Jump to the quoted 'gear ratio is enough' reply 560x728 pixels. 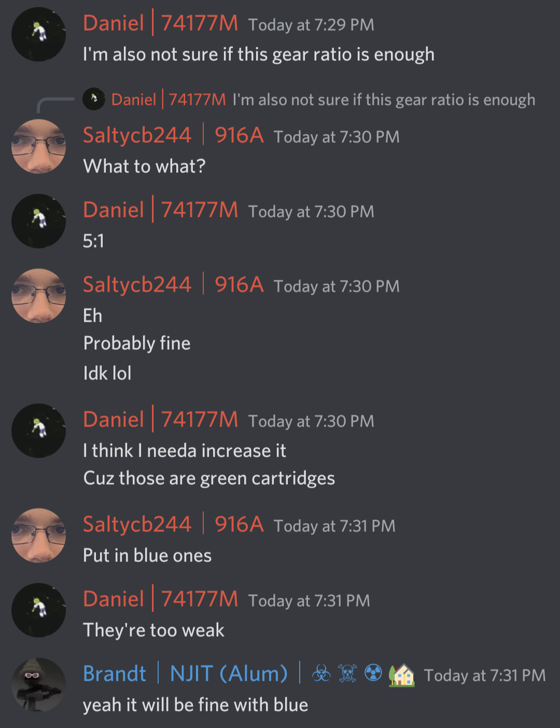coord(384,100)
